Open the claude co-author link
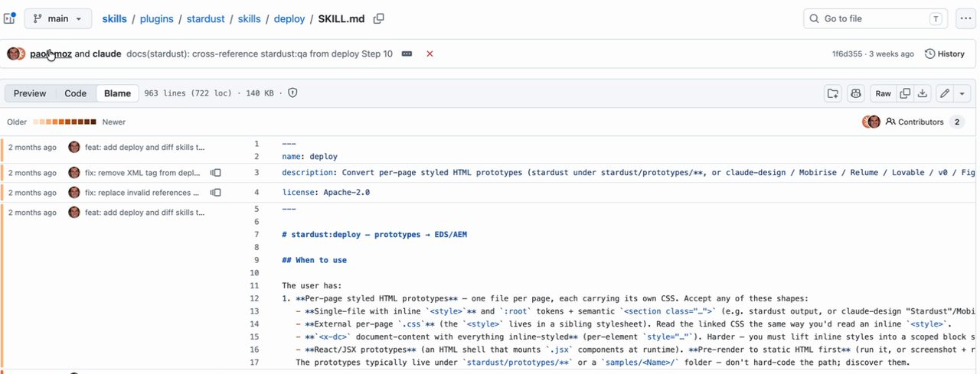Screen dimensions: 980x374 pyautogui.click(x=106, y=54)
